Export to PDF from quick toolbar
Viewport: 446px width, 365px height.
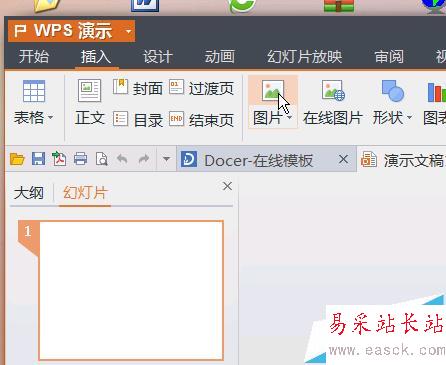pyautogui.click(x=59, y=159)
